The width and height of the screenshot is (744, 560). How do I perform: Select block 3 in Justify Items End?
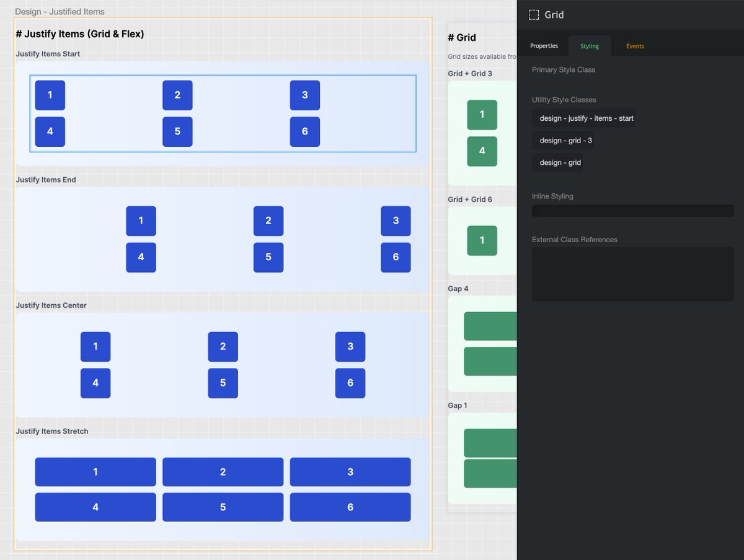[x=396, y=221]
